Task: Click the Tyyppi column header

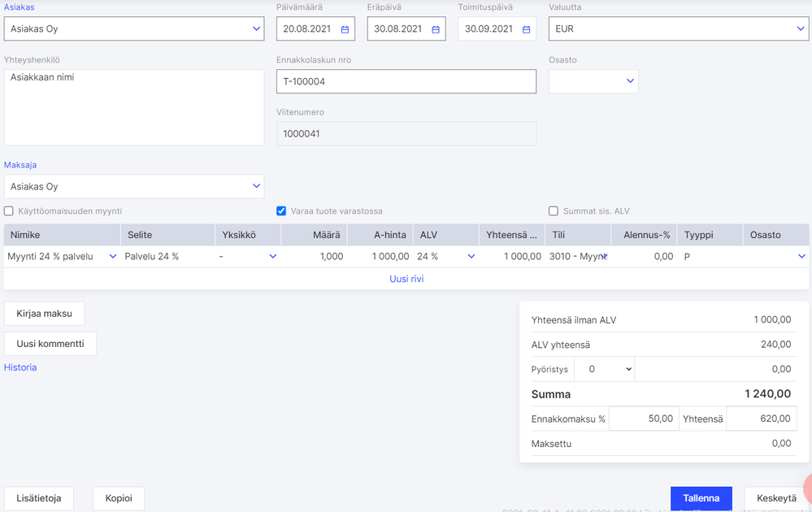Action: 710,235
